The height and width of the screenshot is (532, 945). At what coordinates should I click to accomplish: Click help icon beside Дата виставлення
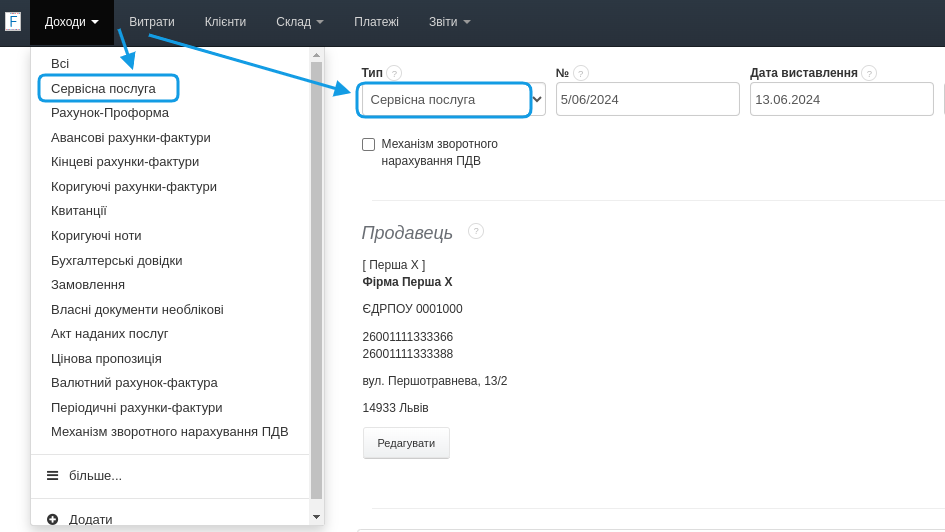869,73
